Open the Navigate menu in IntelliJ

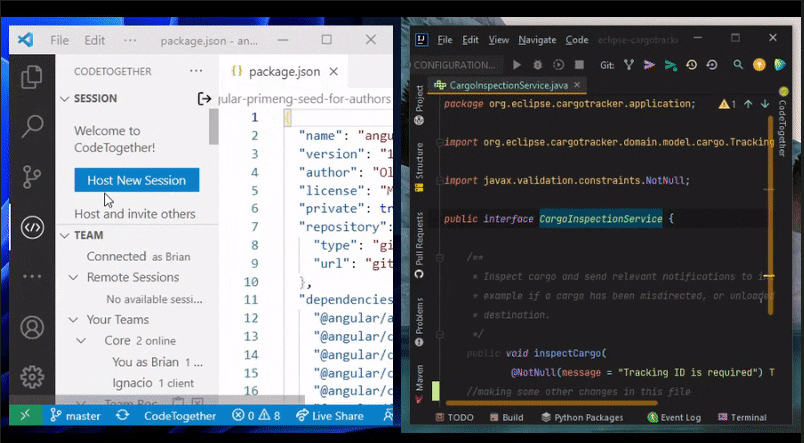point(537,39)
